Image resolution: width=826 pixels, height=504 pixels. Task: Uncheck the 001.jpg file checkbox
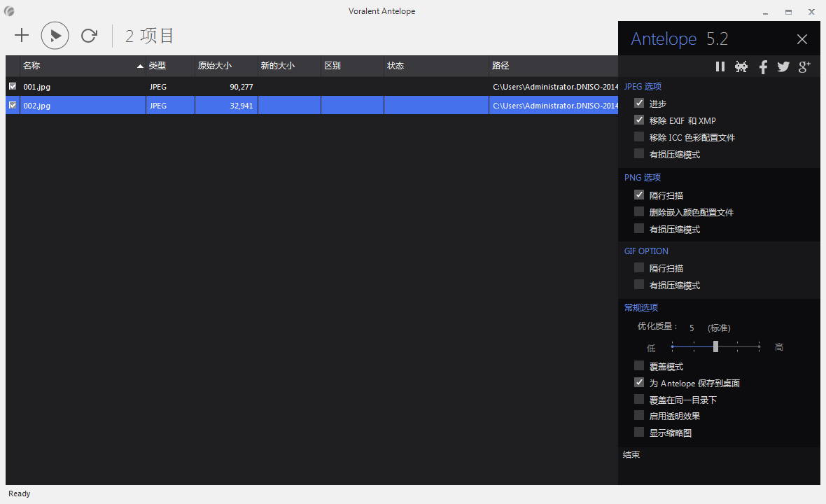click(x=13, y=86)
